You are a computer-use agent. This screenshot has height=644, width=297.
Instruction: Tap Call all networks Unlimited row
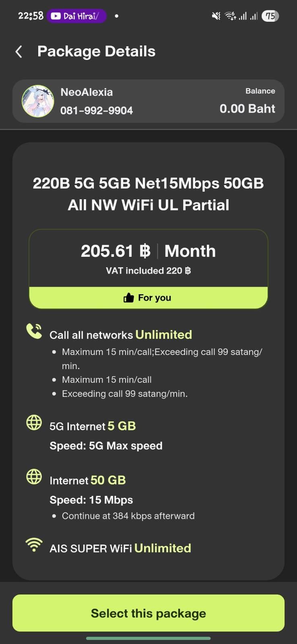[x=121, y=335]
